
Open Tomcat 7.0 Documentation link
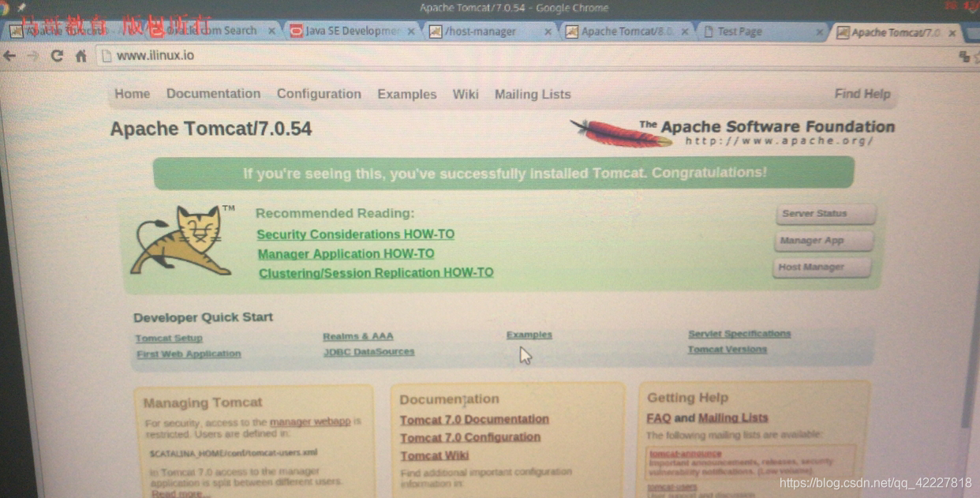pos(474,419)
